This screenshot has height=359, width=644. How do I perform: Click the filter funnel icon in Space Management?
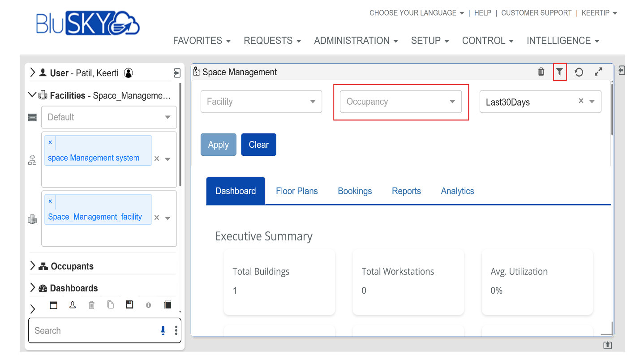(559, 72)
